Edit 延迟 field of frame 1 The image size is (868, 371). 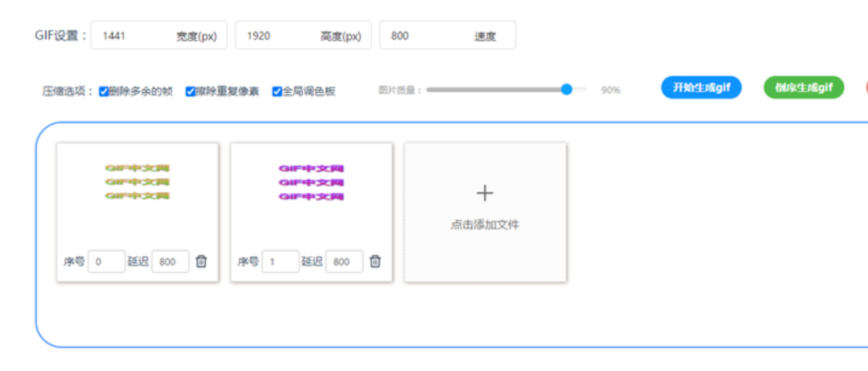click(x=344, y=262)
